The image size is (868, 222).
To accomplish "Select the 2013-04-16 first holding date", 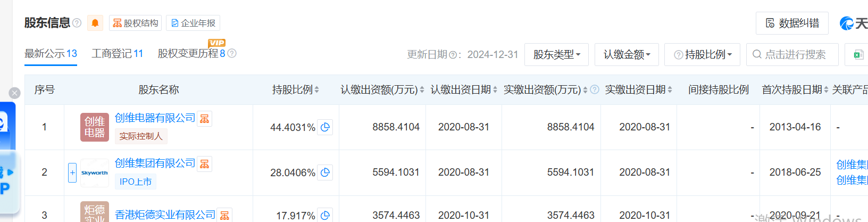I will click(795, 127).
